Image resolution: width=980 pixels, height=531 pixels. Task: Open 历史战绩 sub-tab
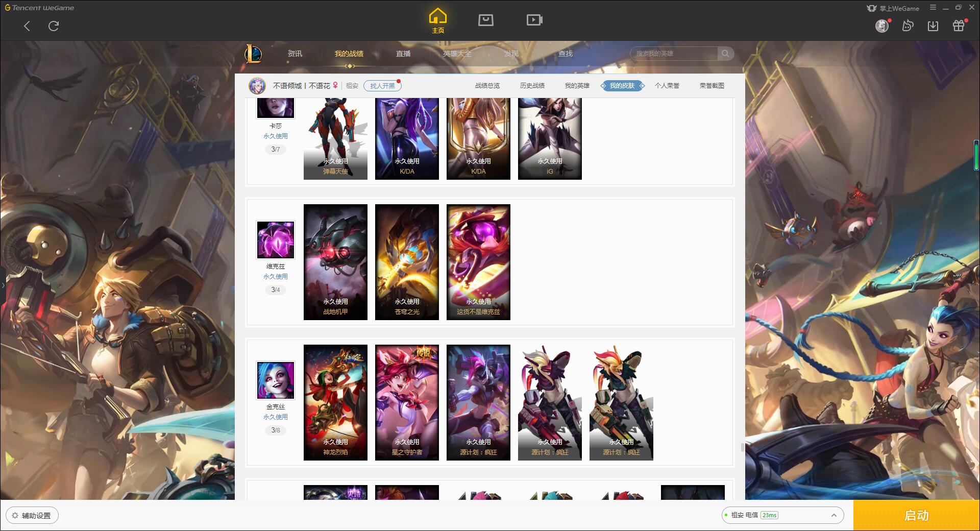point(532,86)
